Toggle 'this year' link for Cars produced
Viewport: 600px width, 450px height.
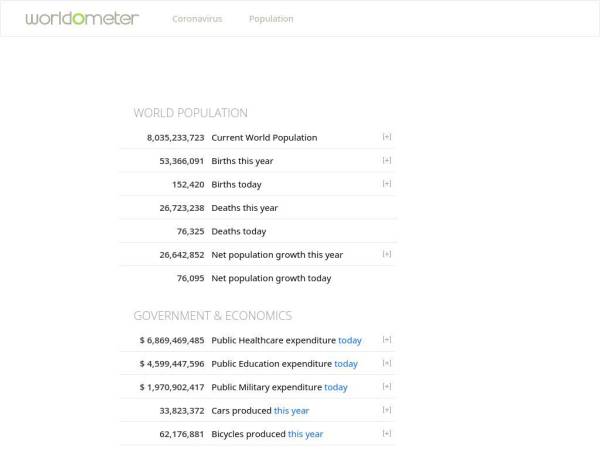tap(291, 411)
